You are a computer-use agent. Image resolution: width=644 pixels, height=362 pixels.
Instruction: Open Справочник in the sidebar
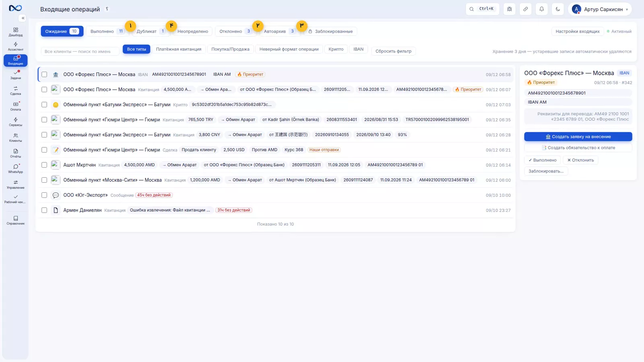(16, 220)
